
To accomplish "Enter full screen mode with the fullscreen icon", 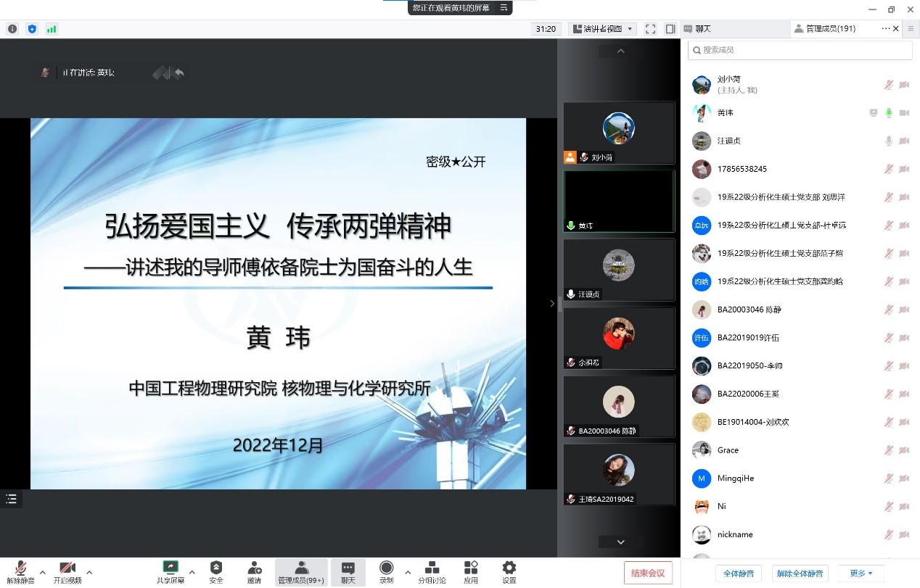I will (650, 29).
